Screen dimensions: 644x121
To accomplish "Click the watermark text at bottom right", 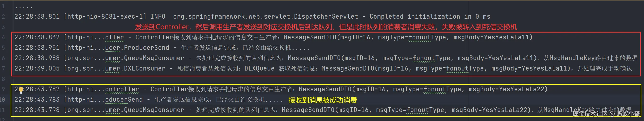I will [606, 114].
